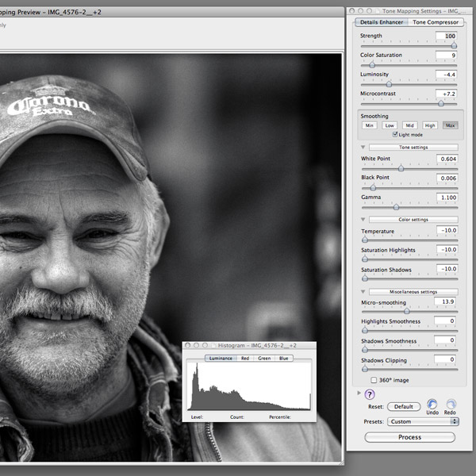Click the Saturation Shadows slider handle
The width and height of the screenshot is (476, 476).
pyautogui.click(x=365, y=278)
